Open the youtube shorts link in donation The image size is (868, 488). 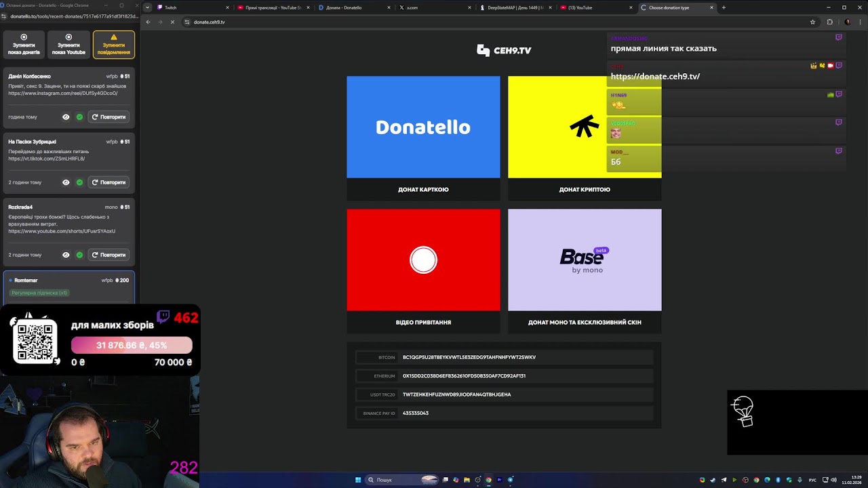(62, 231)
